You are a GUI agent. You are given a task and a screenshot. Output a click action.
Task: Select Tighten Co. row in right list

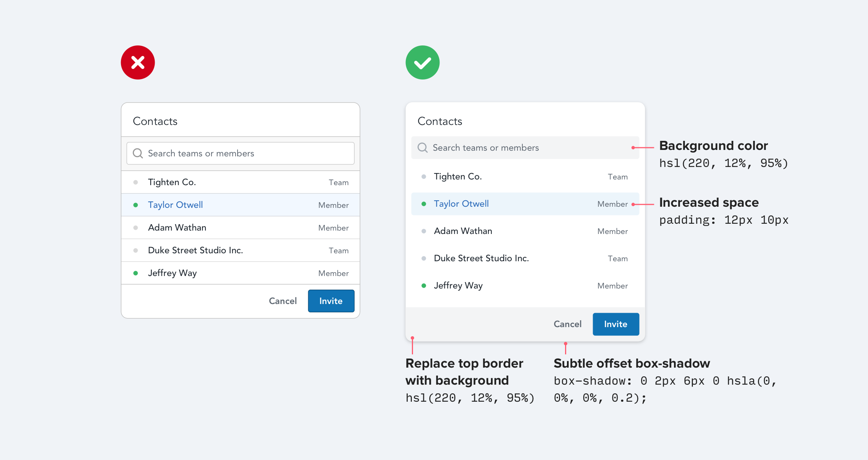click(525, 177)
